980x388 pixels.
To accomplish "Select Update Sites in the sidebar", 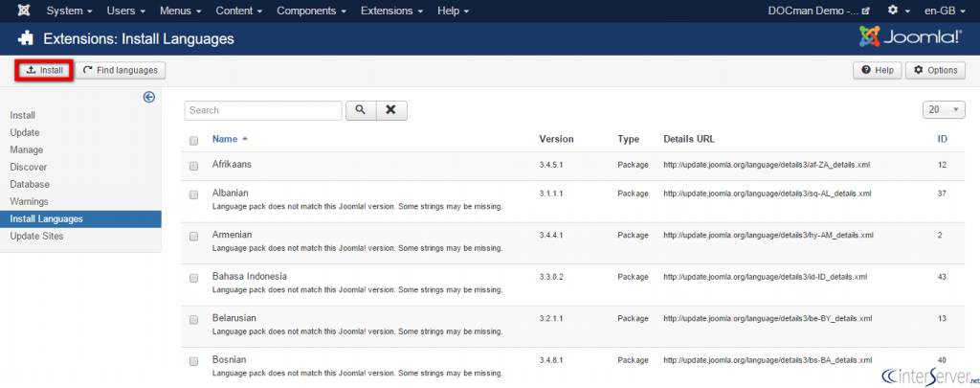I will (37, 236).
